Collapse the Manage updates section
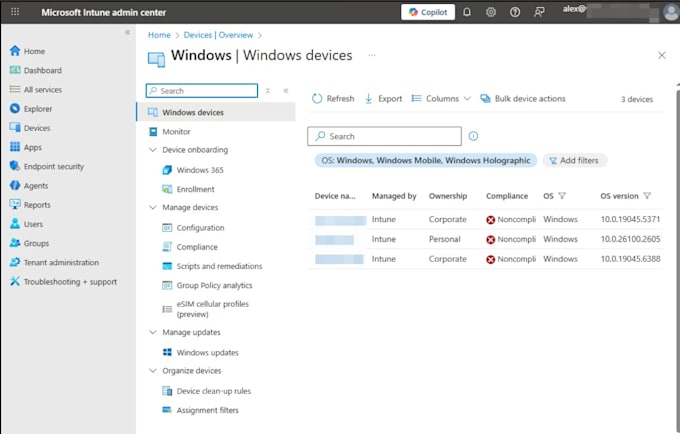 click(153, 332)
